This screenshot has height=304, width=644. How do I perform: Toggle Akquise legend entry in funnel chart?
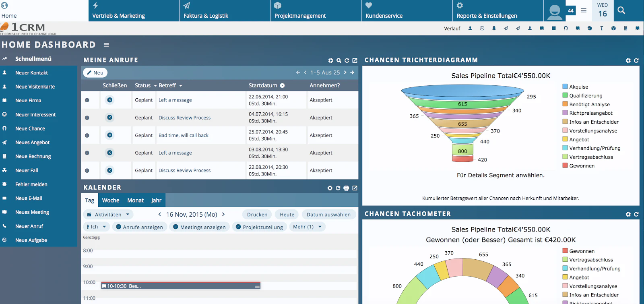coord(575,87)
